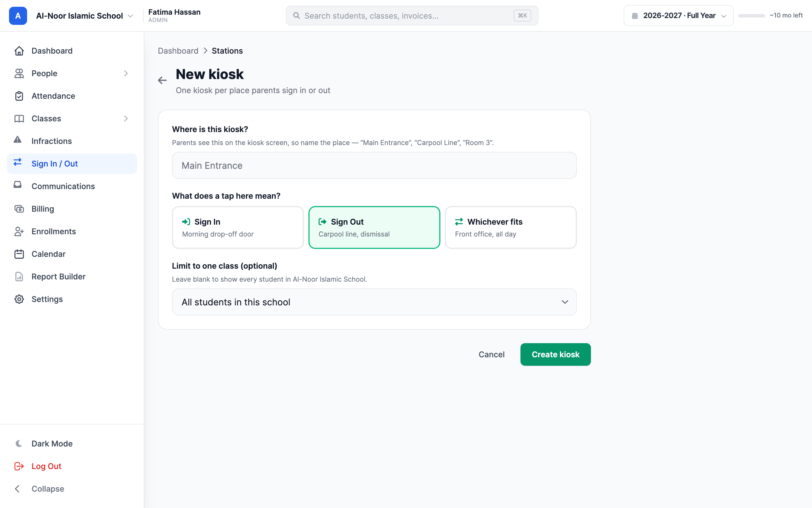Click the Communications inbox icon
This screenshot has height=508, width=812.
tap(17, 185)
